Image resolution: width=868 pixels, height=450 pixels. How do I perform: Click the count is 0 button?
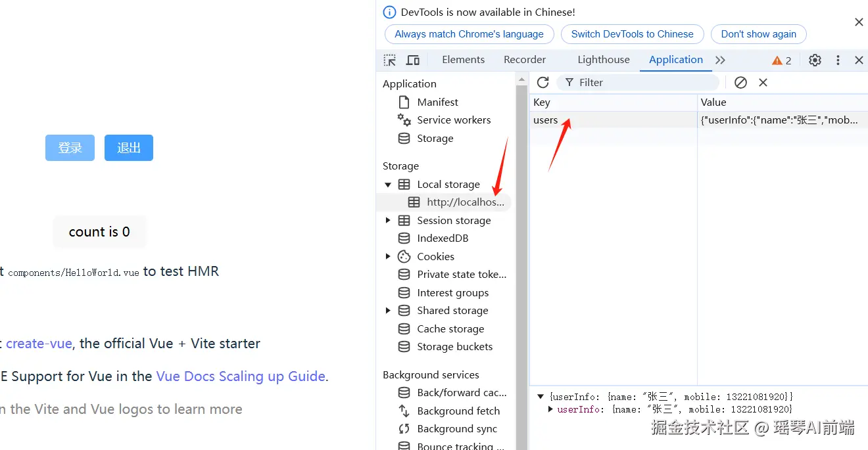[99, 232]
